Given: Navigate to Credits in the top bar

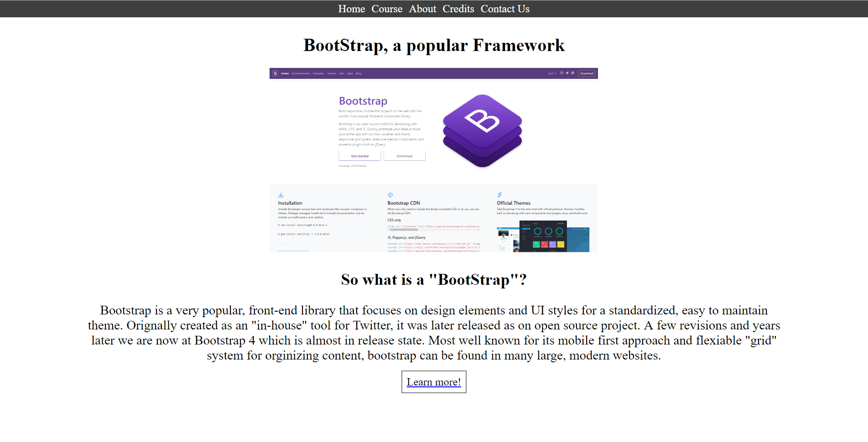Looking at the screenshot, I should [x=458, y=9].
